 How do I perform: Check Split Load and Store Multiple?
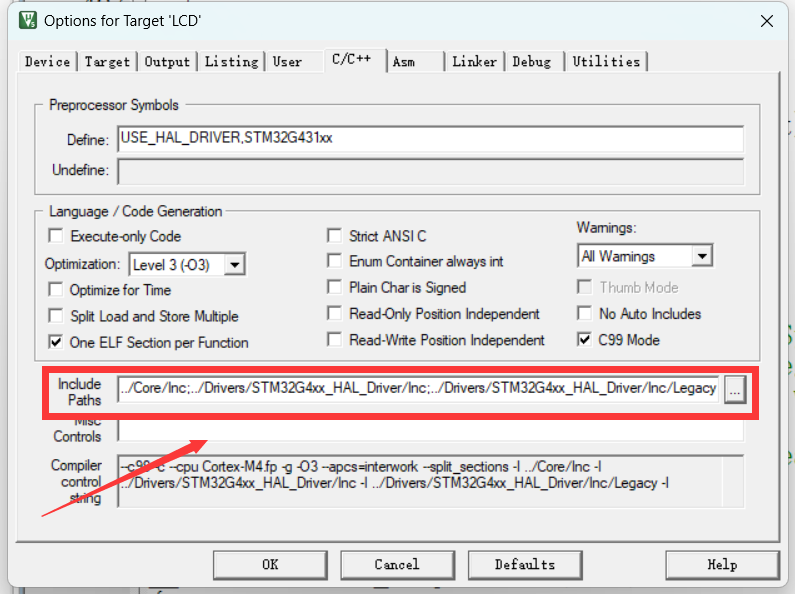point(55,316)
